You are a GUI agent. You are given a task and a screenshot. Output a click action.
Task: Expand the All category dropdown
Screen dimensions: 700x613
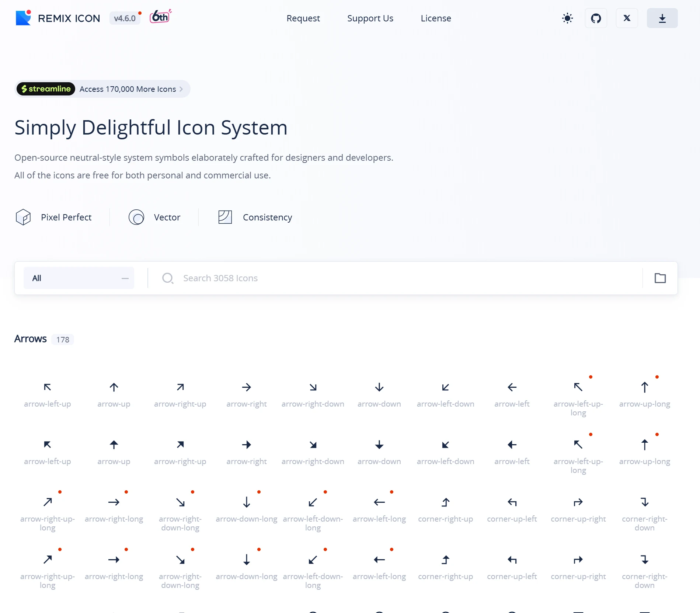click(x=79, y=278)
